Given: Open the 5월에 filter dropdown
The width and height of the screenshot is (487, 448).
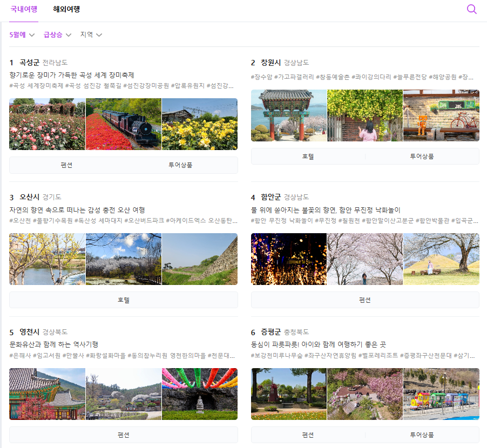Looking at the screenshot, I should click(x=19, y=34).
